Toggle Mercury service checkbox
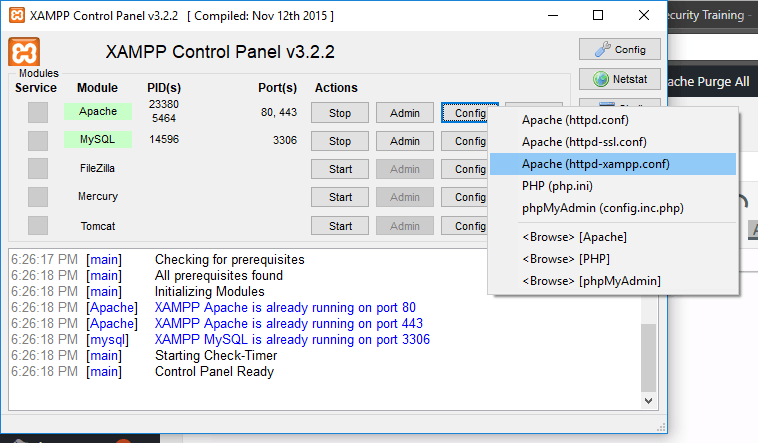The width and height of the screenshot is (758, 443). click(38, 197)
